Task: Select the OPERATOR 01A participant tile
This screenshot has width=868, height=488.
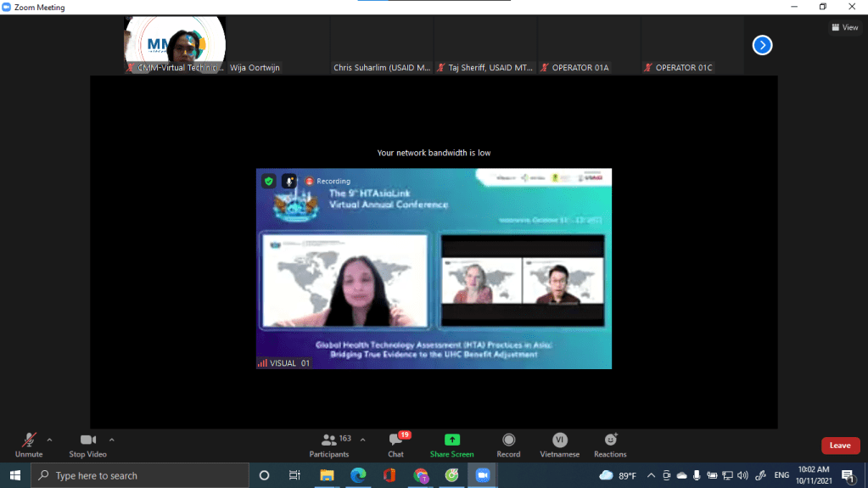Action: (x=588, y=44)
